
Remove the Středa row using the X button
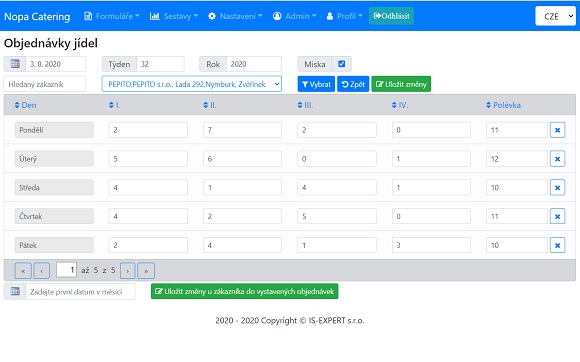[557, 188]
